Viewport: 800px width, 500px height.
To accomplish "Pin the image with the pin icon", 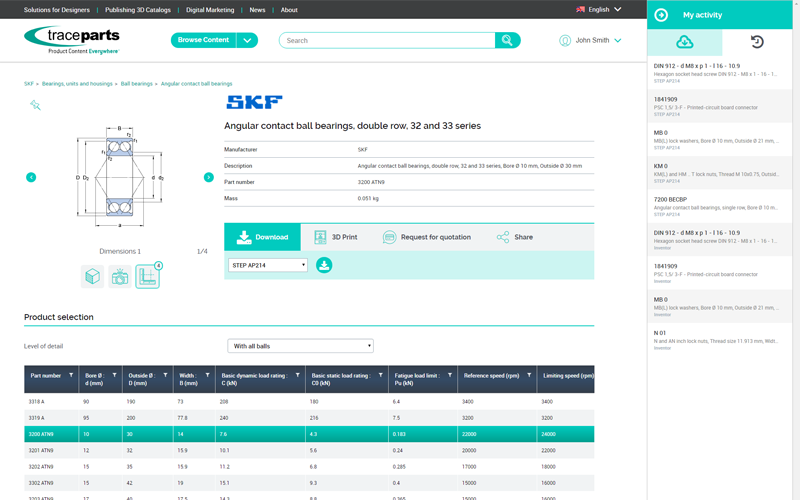I will (35, 105).
